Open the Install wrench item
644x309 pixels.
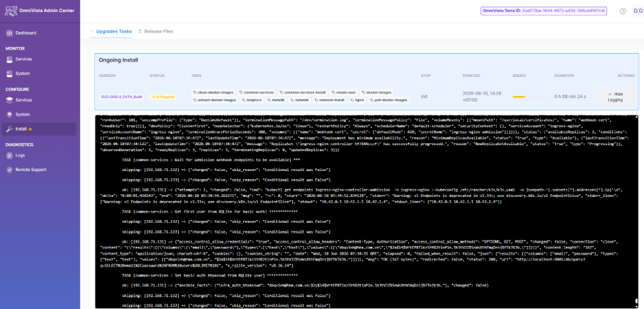38,129
